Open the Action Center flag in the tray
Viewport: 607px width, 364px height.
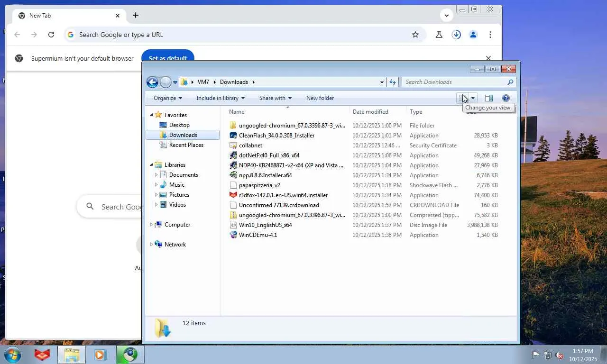point(536,355)
